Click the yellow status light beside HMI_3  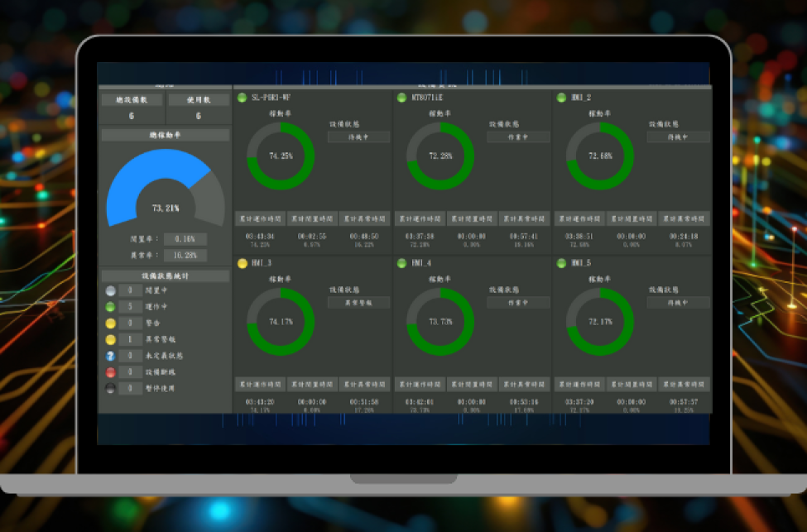pos(243,263)
